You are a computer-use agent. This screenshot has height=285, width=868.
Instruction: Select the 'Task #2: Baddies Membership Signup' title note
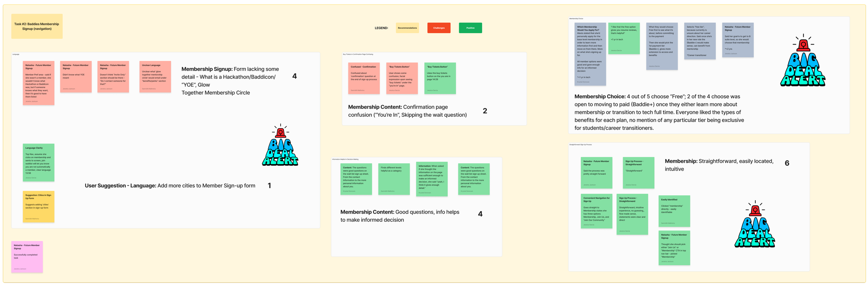click(37, 26)
